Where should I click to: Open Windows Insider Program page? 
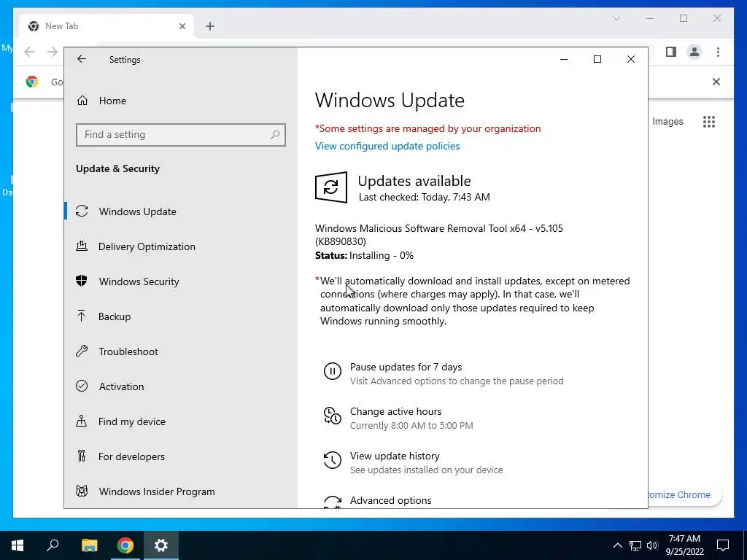(157, 491)
